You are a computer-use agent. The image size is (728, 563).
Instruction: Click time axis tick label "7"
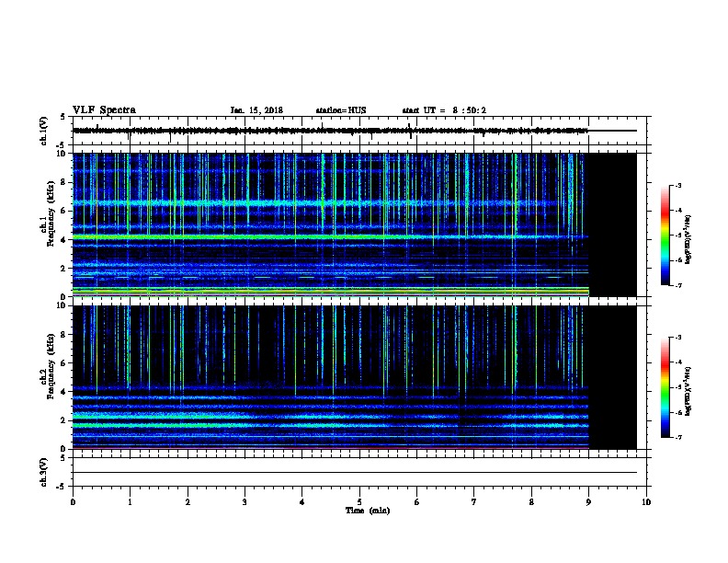[474, 501]
